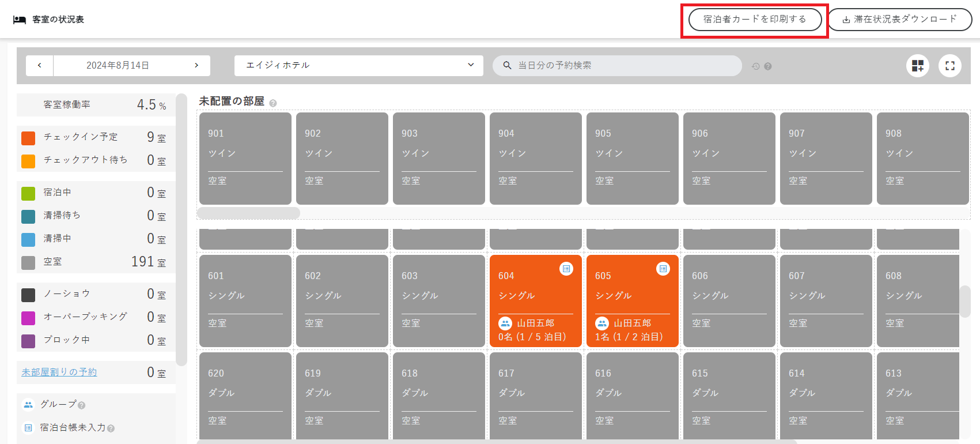The image size is (980, 444).
Task: Advance to the next date
Action: click(x=196, y=66)
